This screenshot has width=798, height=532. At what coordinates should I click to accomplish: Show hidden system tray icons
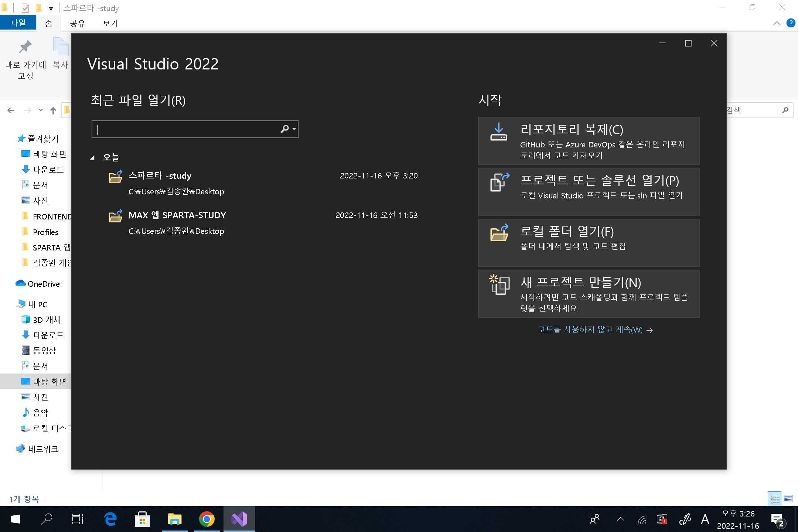(x=621, y=519)
